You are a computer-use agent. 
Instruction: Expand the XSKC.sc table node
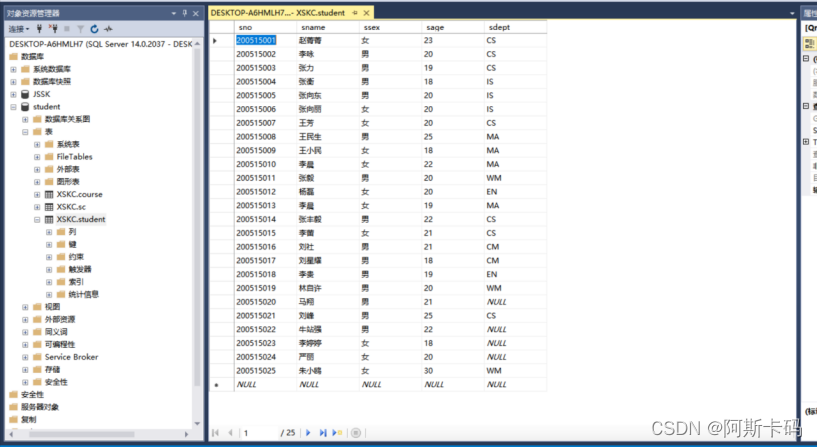(37, 207)
